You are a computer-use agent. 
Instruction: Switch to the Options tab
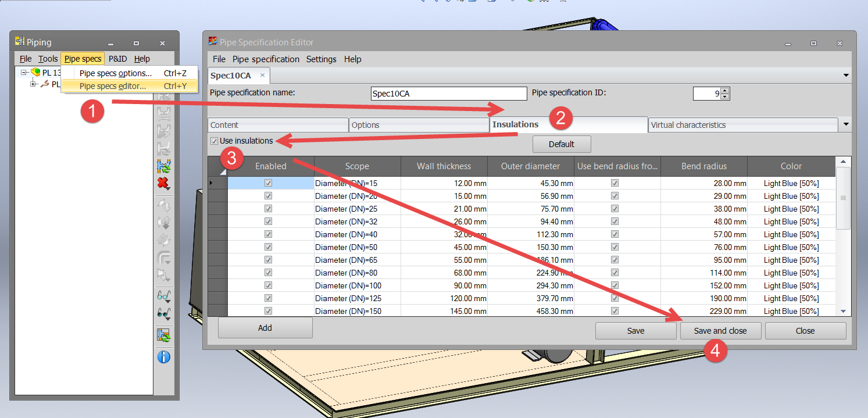(x=419, y=124)
